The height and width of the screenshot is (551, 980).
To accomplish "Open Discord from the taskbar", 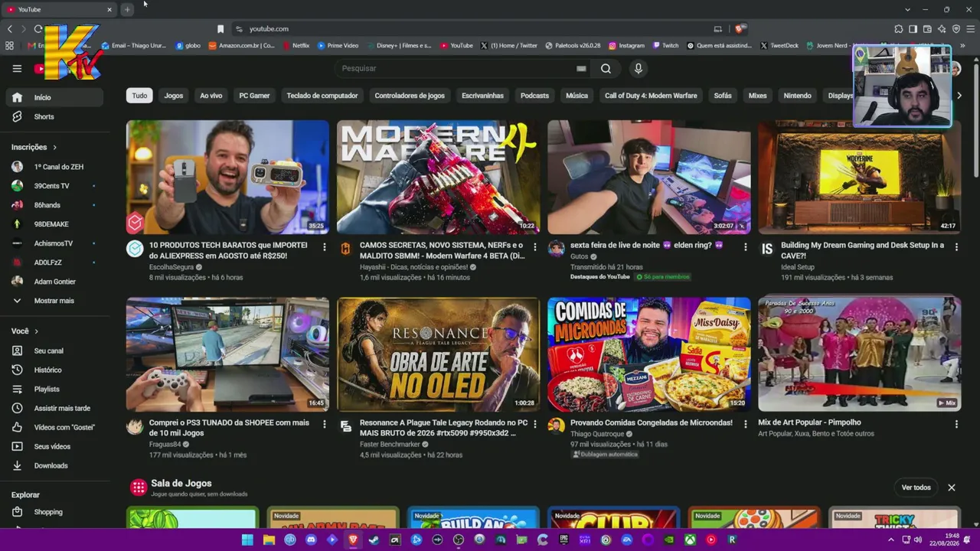I will pyautogui.click(x=311, y=540).
